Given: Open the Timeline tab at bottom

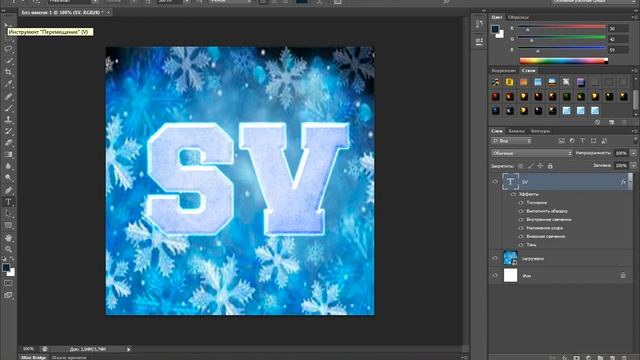Looking at the screenshot, I should click(69, 358).
